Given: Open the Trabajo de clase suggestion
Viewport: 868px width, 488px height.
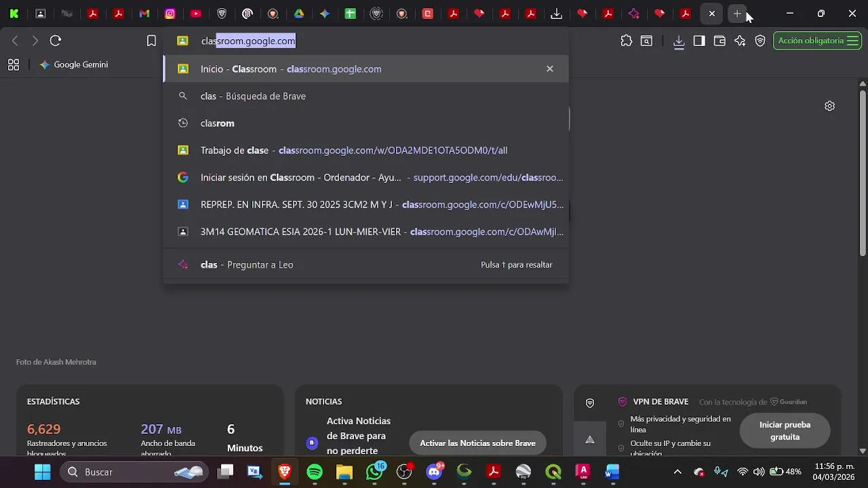Looking at the screenshot, I should 366,150.
